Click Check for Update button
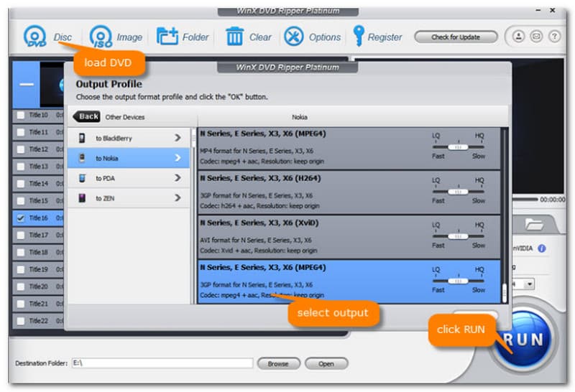Screen dimensions: 575x392 click(x=456, y=37)
